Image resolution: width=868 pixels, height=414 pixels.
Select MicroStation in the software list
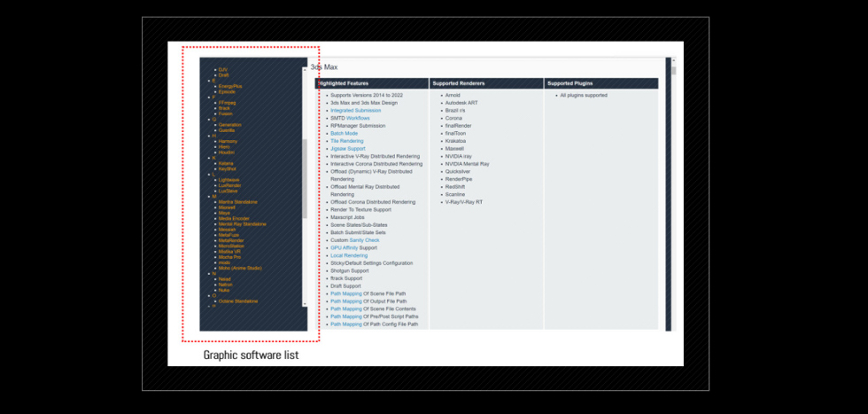click(x=231, y=246)
